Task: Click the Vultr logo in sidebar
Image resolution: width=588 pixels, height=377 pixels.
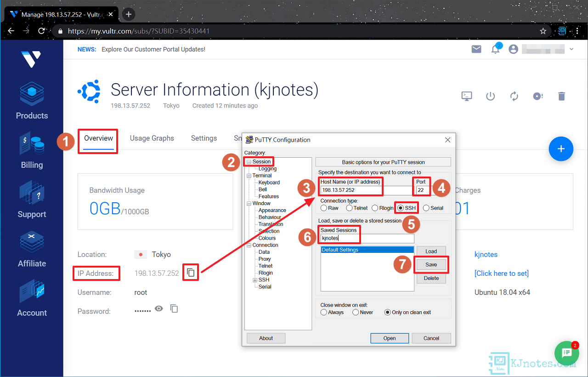Action: (31, 59)
